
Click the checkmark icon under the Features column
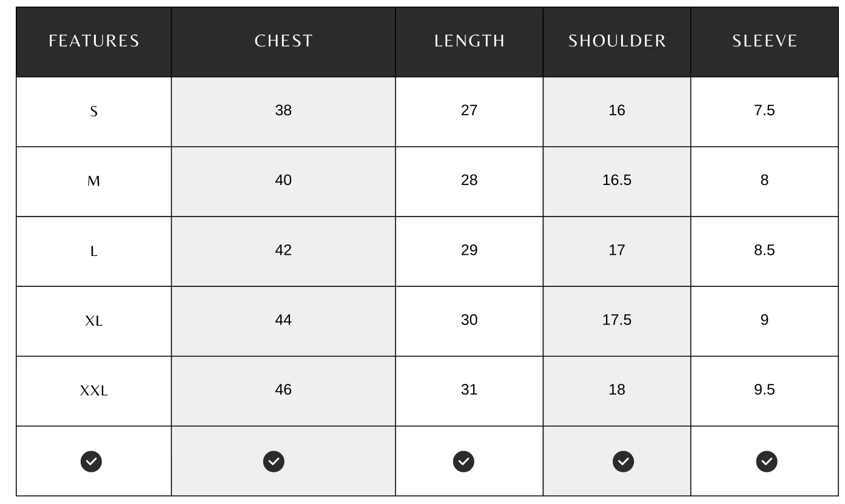[92, 462]
